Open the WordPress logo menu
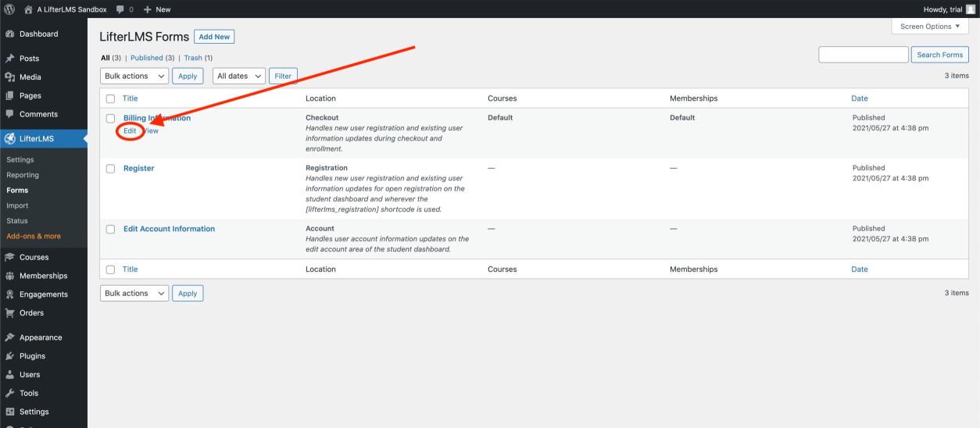This screenshot has width=980, height=428. (9, 9)
